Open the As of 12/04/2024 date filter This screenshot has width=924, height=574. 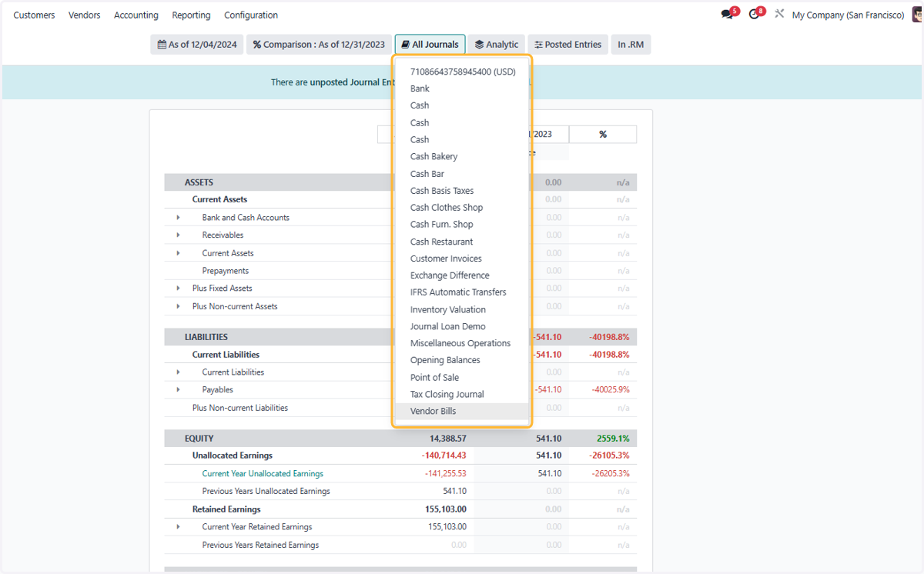(x=197, y=45)
